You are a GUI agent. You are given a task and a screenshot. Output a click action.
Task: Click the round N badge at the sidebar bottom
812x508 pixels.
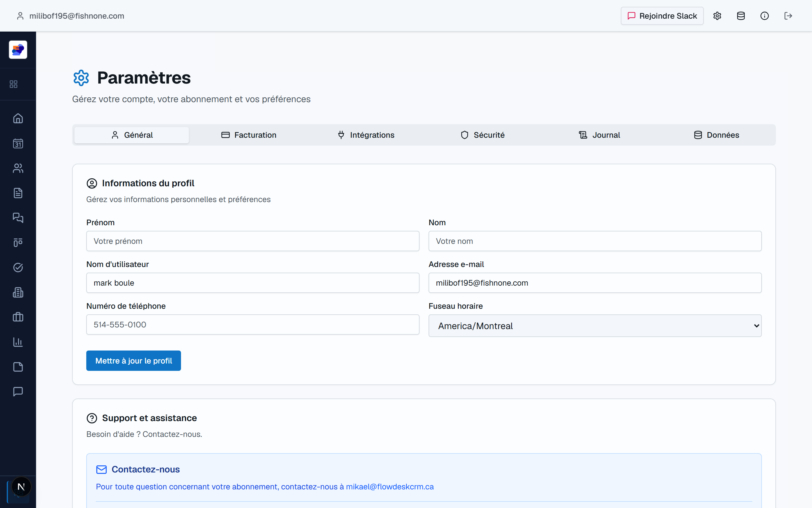coord(21,487)
